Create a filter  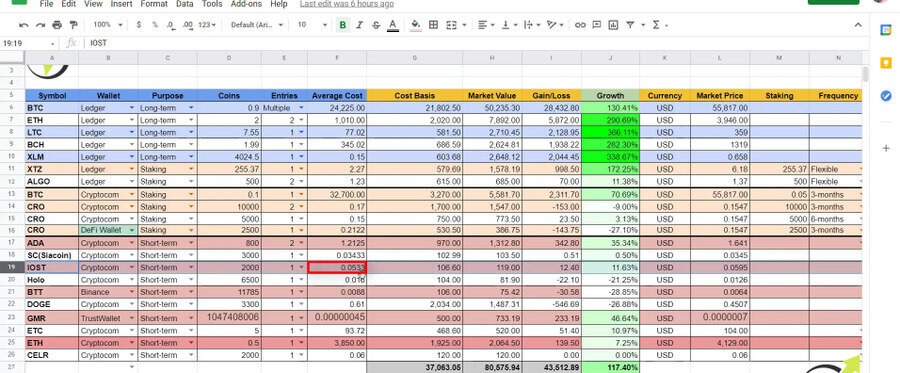point(630,25)
